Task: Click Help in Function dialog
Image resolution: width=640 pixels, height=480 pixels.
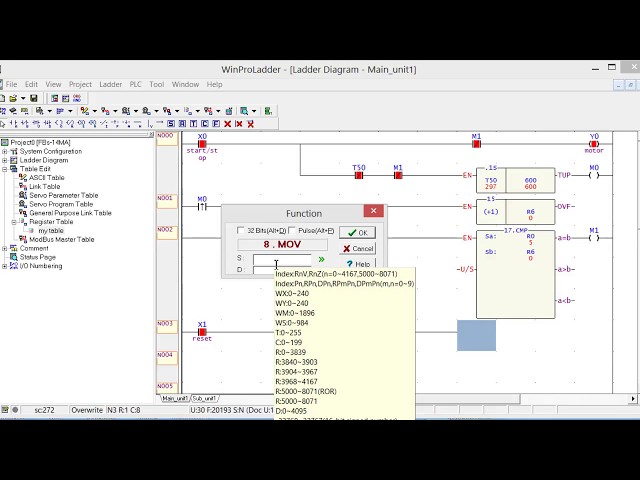Action: [x=357, y=264]
